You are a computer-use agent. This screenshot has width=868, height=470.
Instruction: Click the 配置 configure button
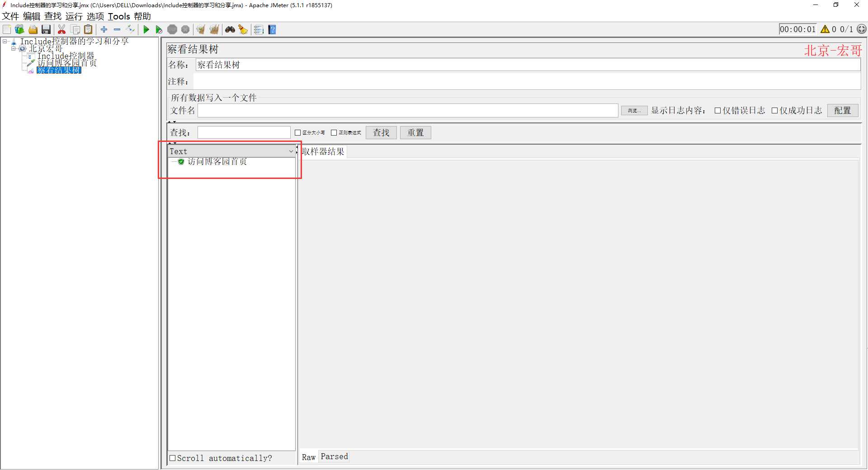tap(843, 111)
